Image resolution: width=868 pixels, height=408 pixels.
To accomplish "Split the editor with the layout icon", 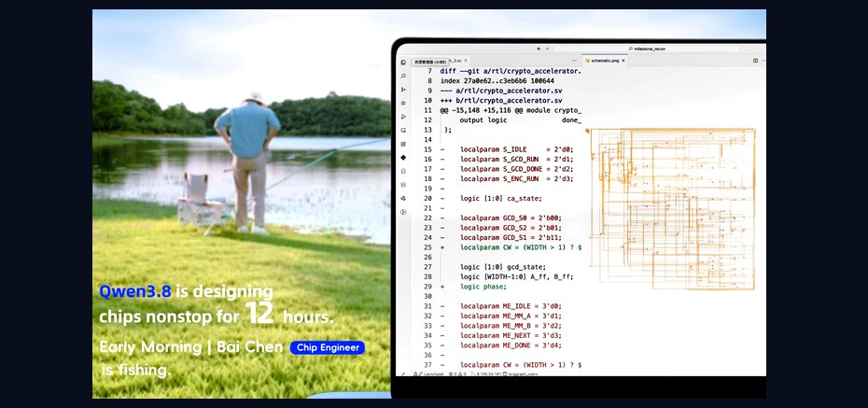I will (756, 61).
